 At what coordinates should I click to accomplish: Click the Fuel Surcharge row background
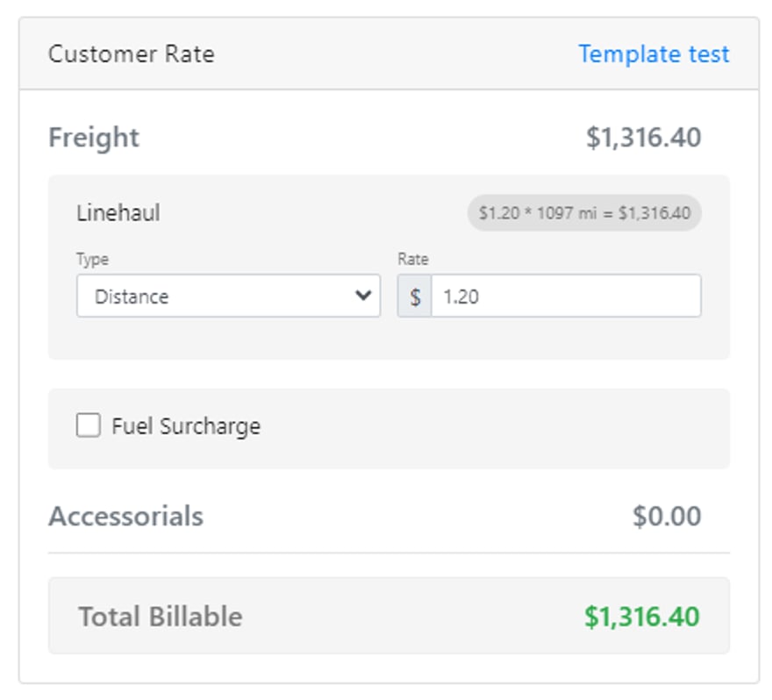pyautogui.click(x=389, y=428)
